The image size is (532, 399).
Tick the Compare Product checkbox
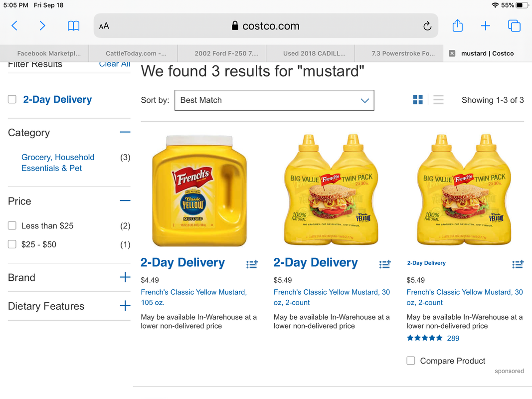(x=410, y=361)
